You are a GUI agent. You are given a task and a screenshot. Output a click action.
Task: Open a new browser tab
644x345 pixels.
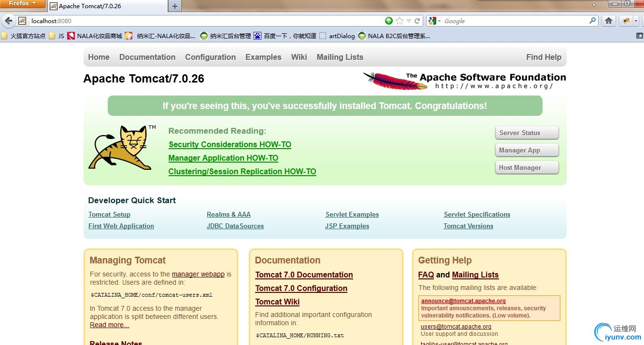pyautogui.click(x=174, y=6)
